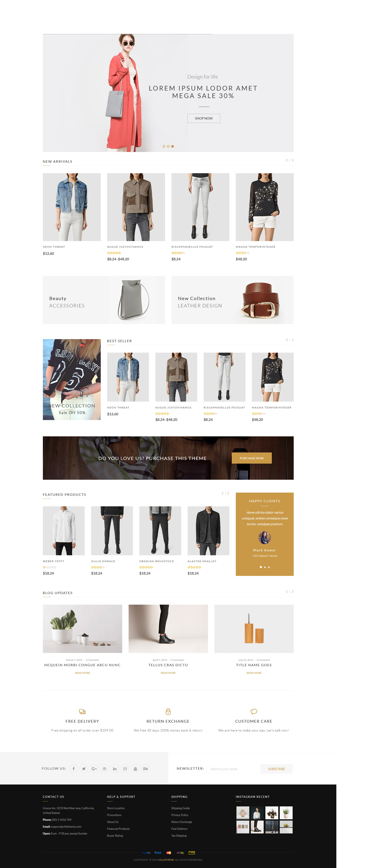Show previous Best Seller products

(x=287, y=340)
